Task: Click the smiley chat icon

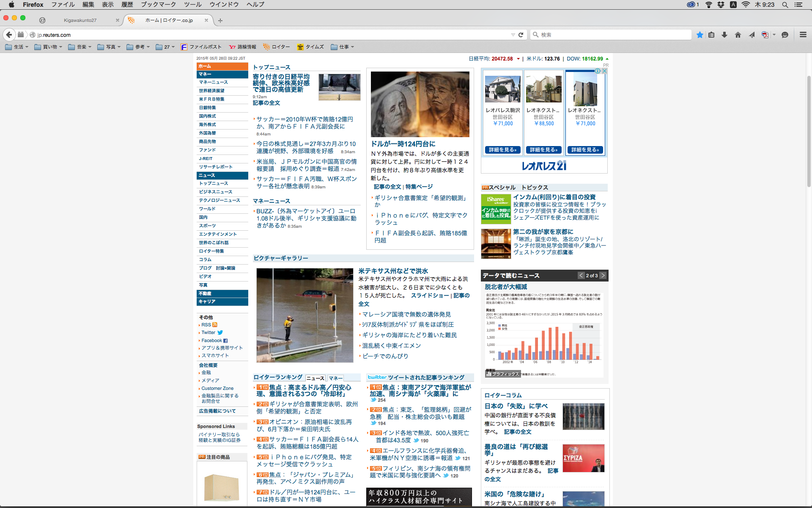Action: (785, 35)
